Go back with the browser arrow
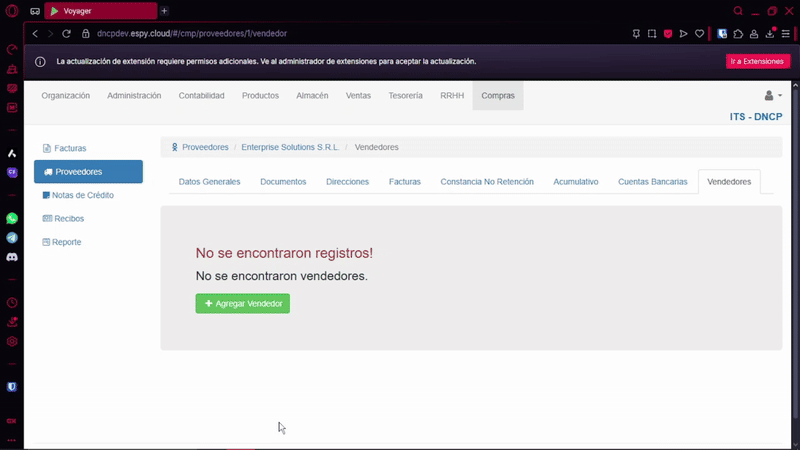The width and height of the screenshot is (800, 450). pos(35,34)
